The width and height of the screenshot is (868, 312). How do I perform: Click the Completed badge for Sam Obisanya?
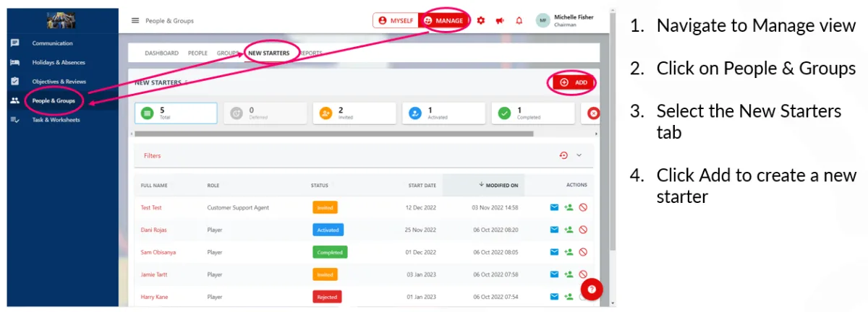click(330, 252)
